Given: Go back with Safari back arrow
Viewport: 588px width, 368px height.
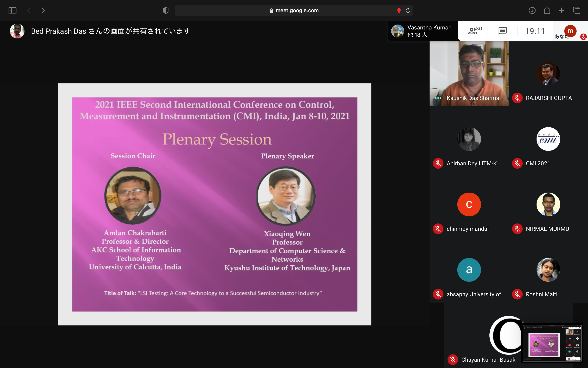Looking at the screenshot, I should pos(29,10).
